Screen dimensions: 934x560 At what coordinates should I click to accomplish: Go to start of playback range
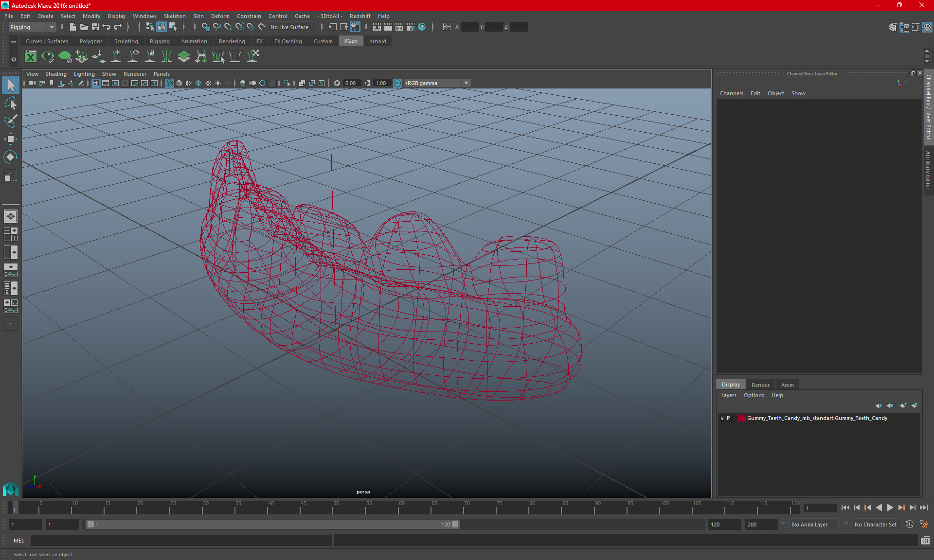845,507
